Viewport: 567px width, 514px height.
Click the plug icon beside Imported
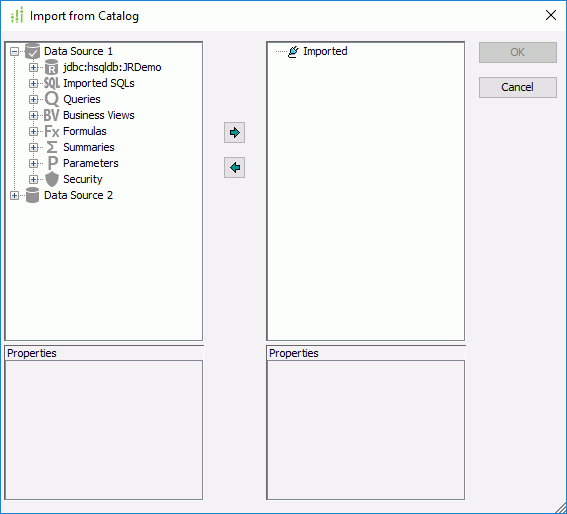[294, 51]
